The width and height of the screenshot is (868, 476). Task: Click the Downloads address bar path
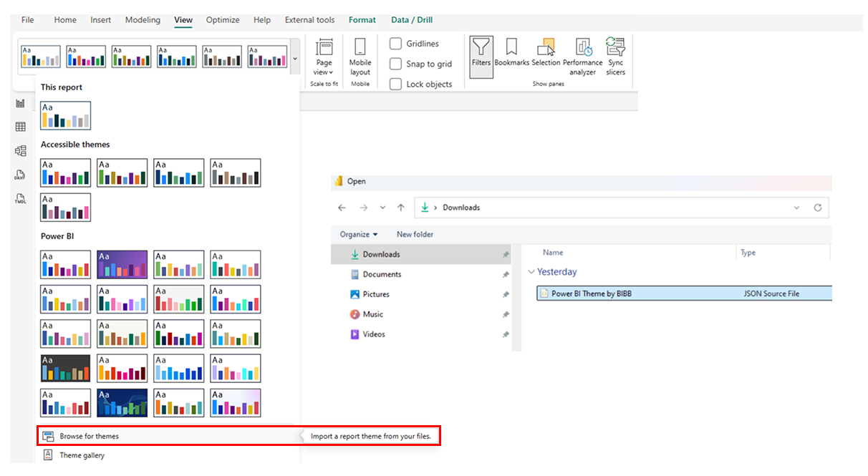tap(461, 208)
